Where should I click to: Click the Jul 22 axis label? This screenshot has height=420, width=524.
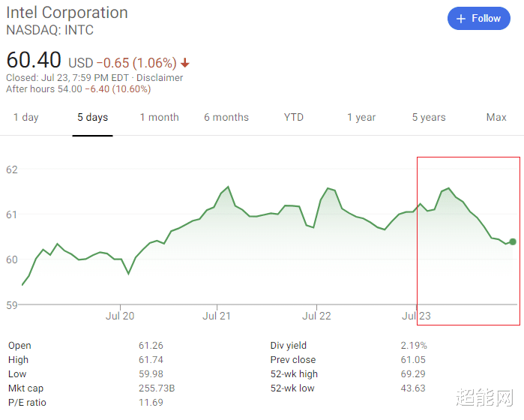coord(316,316)
